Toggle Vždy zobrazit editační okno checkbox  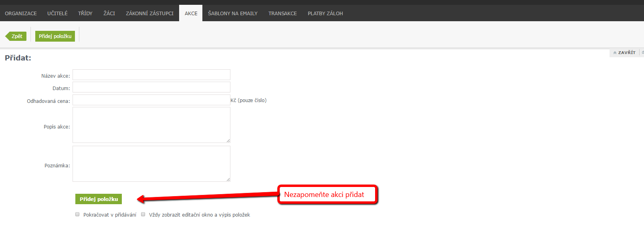click(143, 214)
